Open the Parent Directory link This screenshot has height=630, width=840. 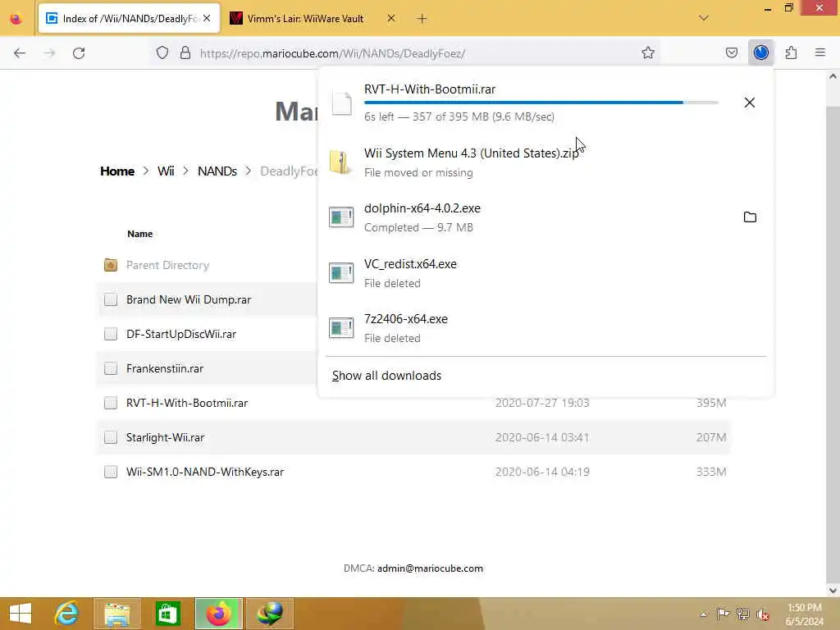(x=167, y=265)
